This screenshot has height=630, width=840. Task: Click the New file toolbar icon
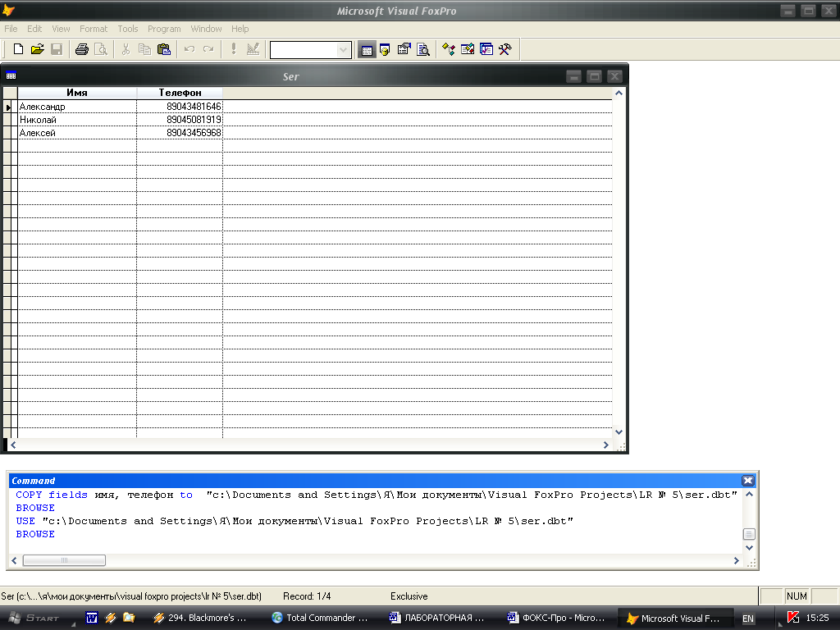[x=18, y=49]
